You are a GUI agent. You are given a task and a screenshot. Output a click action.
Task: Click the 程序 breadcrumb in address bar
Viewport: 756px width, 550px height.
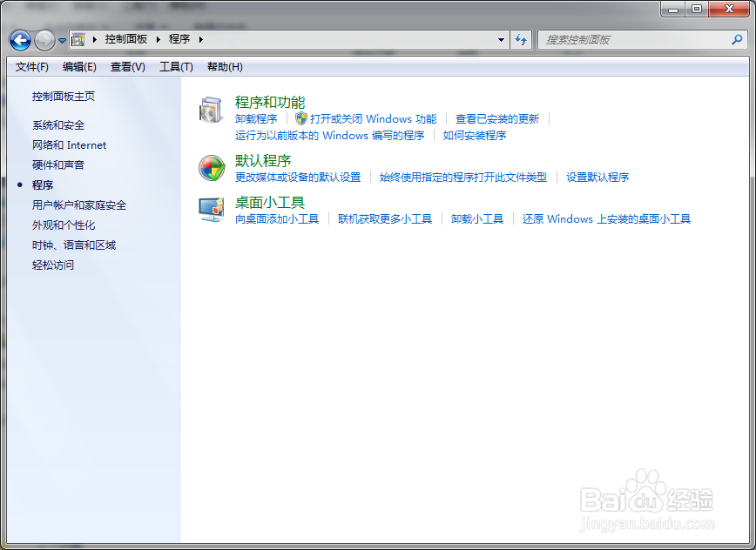click(x=179, y=39)
